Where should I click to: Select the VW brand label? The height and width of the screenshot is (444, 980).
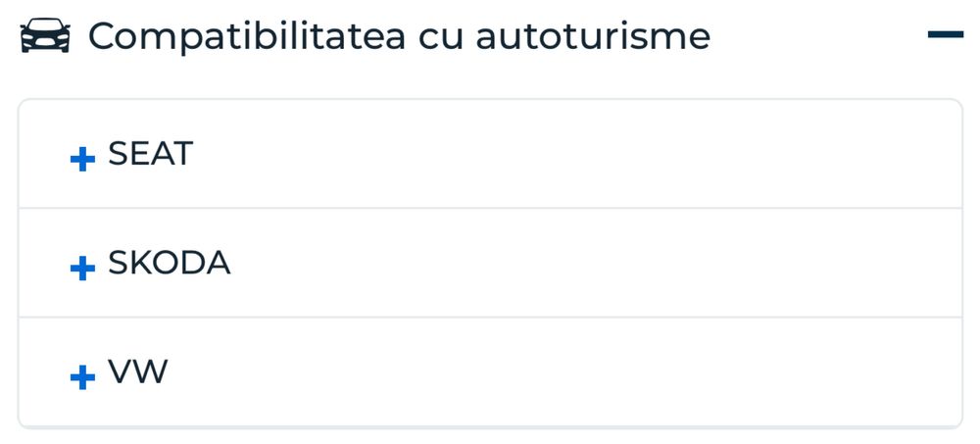point(137,372)
